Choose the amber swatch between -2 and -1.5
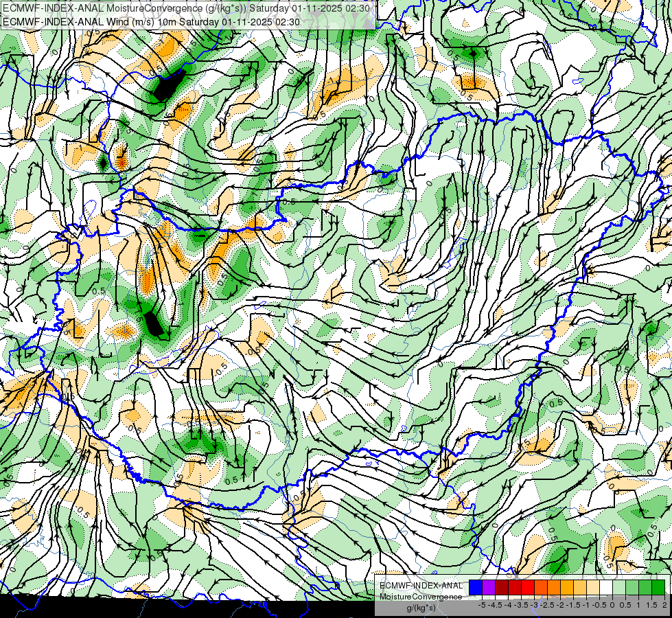This screenshot has height=618, width=672. coord(567,588)
